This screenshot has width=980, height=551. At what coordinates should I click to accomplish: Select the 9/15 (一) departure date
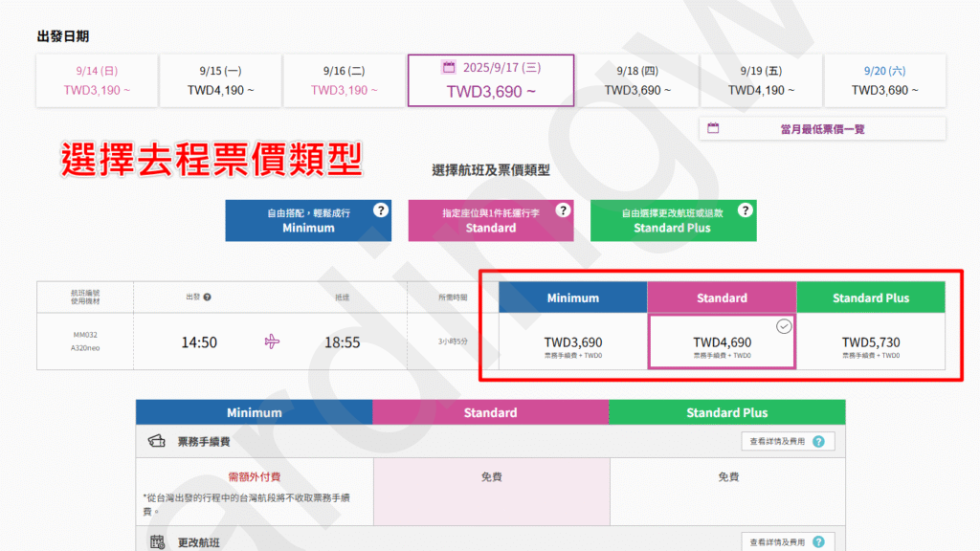pyautogui.click(x=221, y=80)
